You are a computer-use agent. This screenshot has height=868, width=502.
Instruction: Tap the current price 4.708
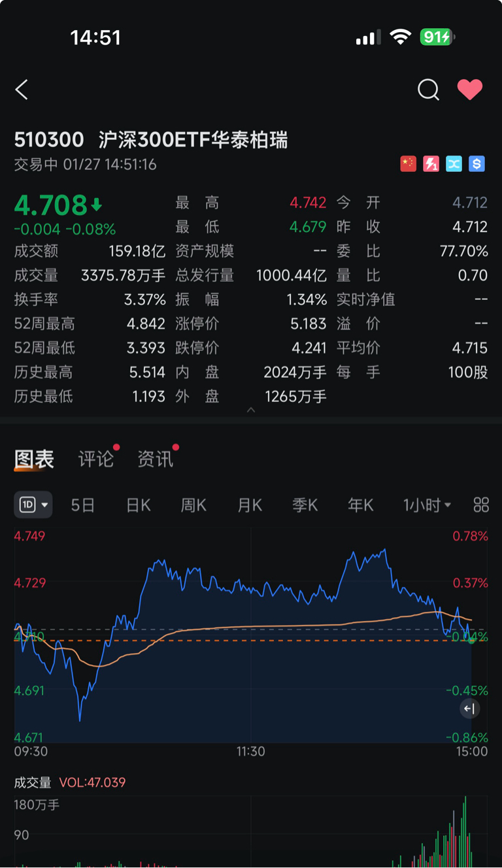(51, 205)
